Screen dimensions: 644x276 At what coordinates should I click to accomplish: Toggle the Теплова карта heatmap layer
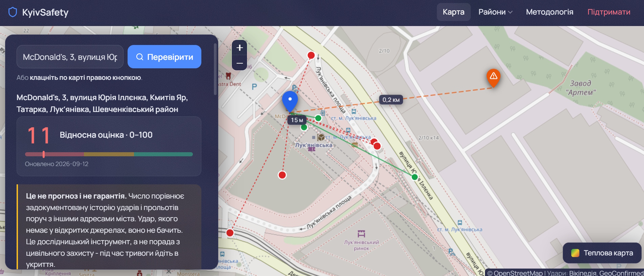tap(602, 253)
